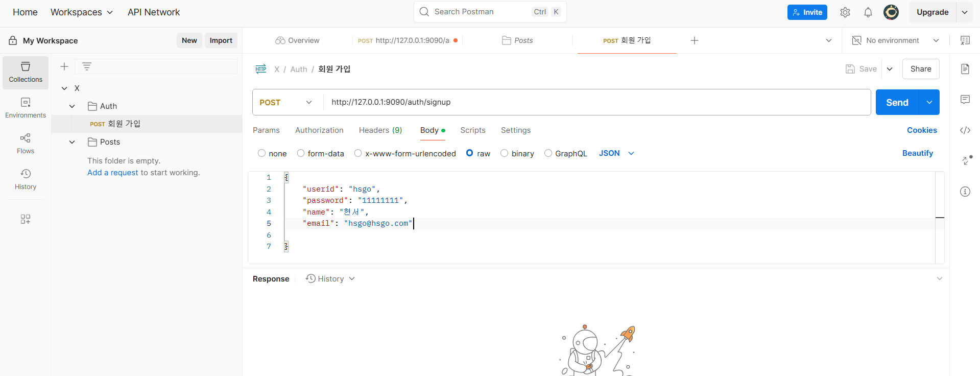The width and height of the screenshot is (980, 376).
Task: Select the raw body type
Action: tap(470, 153)
